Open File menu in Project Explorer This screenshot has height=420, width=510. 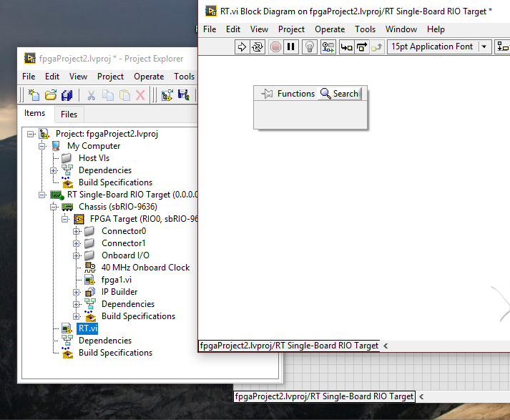(x=29, y=77)
